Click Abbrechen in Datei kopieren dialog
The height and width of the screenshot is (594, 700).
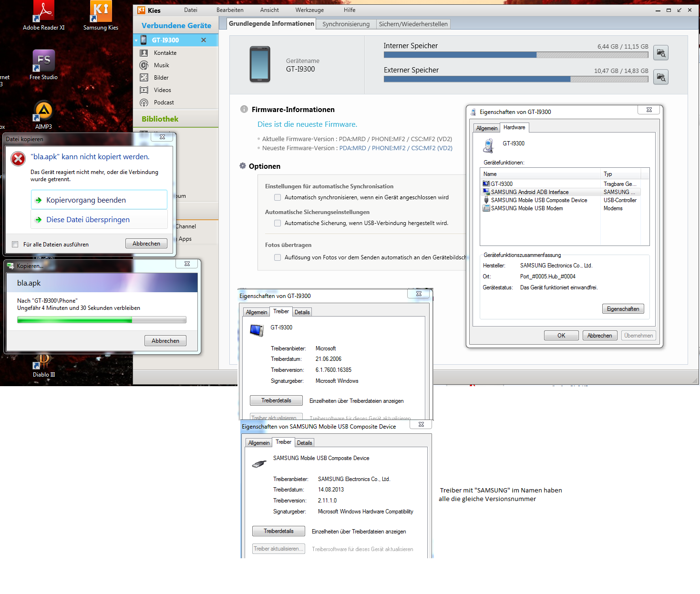pos(146,244)
